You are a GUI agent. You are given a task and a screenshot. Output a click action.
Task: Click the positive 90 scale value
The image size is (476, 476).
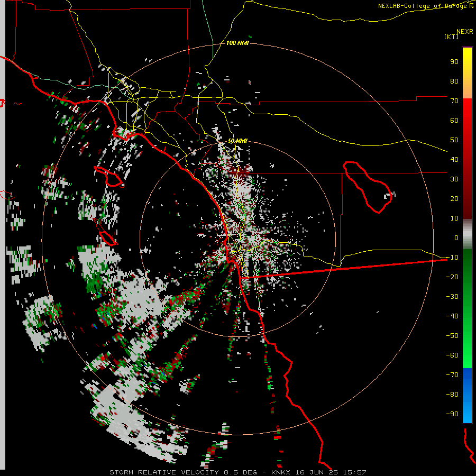click(454, 62)
